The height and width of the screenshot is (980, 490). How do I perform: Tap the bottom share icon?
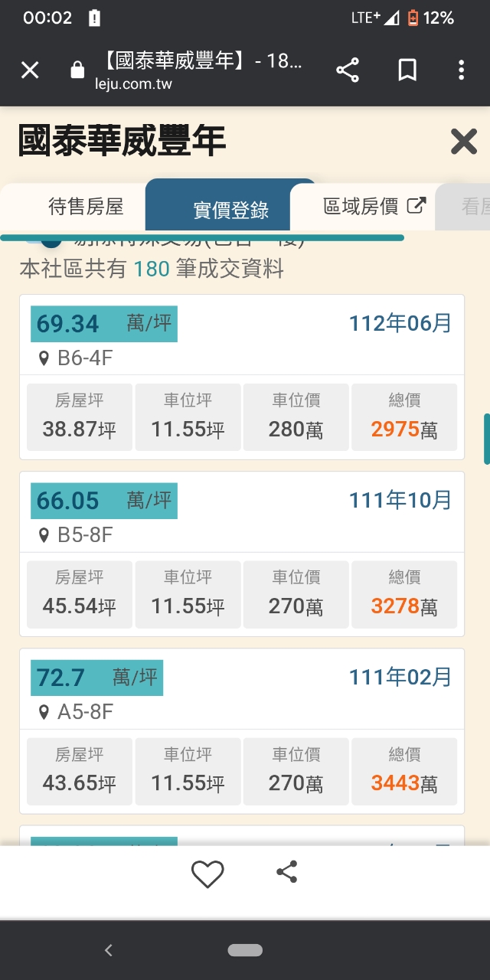pos(286,872)
